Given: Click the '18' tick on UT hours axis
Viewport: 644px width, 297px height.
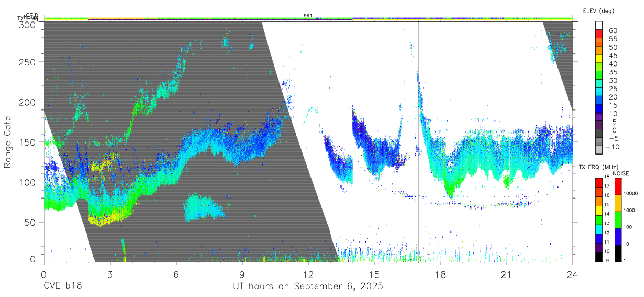Looking at the screenshot, I should click(440, 274).
